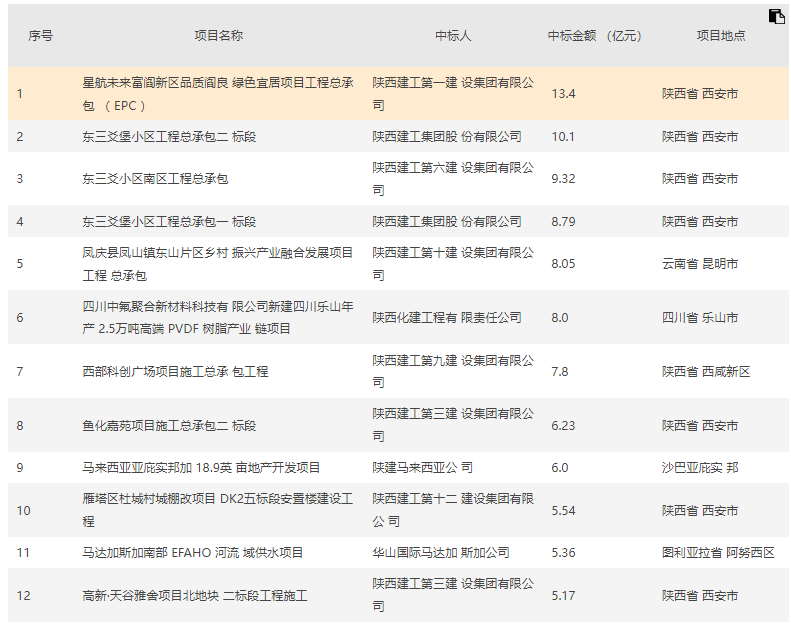Select the 序号 column header
The height and width of the screenshot is (625, 791).
coord(40,36)
